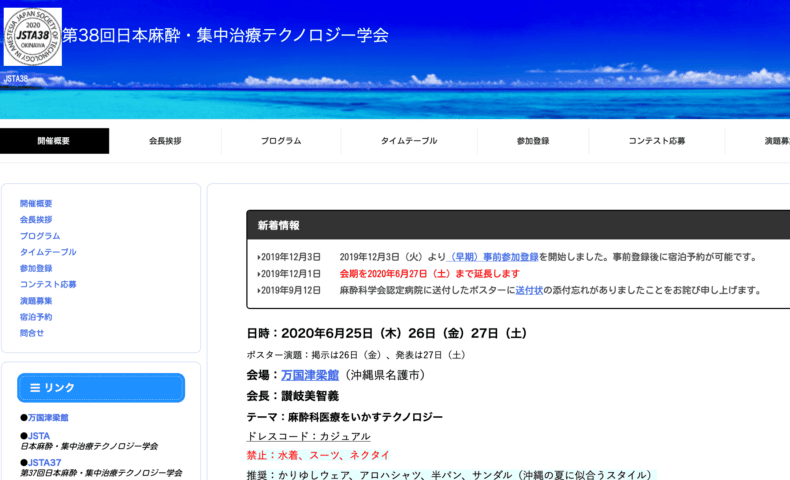This screenshot has width=790, height=480.
Task: Open 会長挨拶 from the left sidebar menu
Action: click(36, 220)
